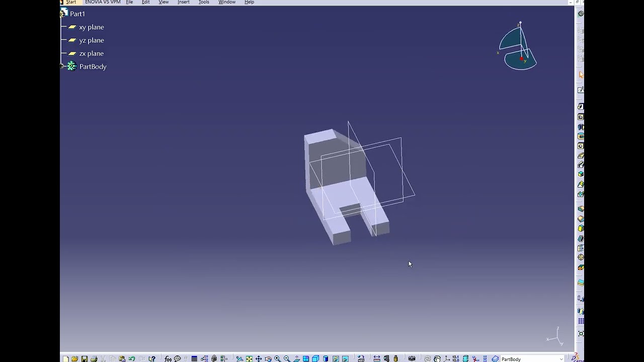Open the ENOVIA V5 VPM menu
This screenshot has width=644, height=362.
click(x=103, y=2)
